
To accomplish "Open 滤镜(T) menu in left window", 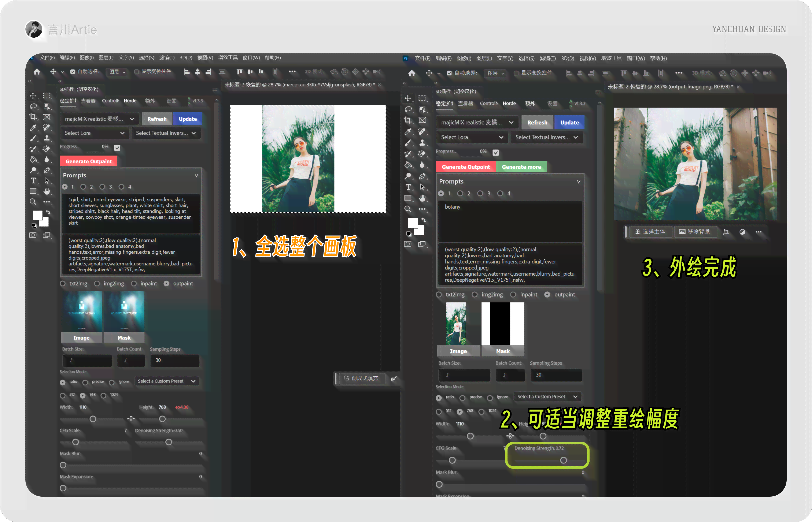I will [x=167, y=58].
